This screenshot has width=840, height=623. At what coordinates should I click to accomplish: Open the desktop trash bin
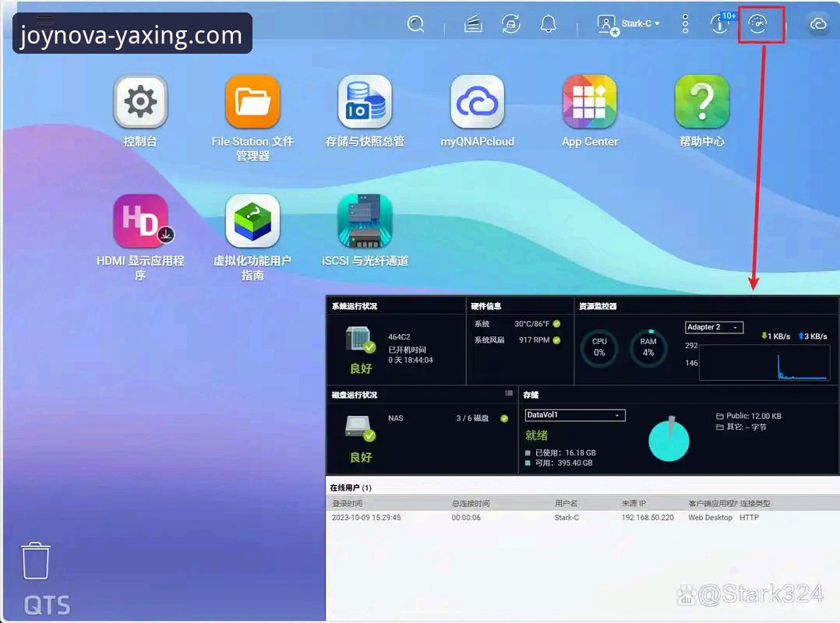[x=36, y=561]
